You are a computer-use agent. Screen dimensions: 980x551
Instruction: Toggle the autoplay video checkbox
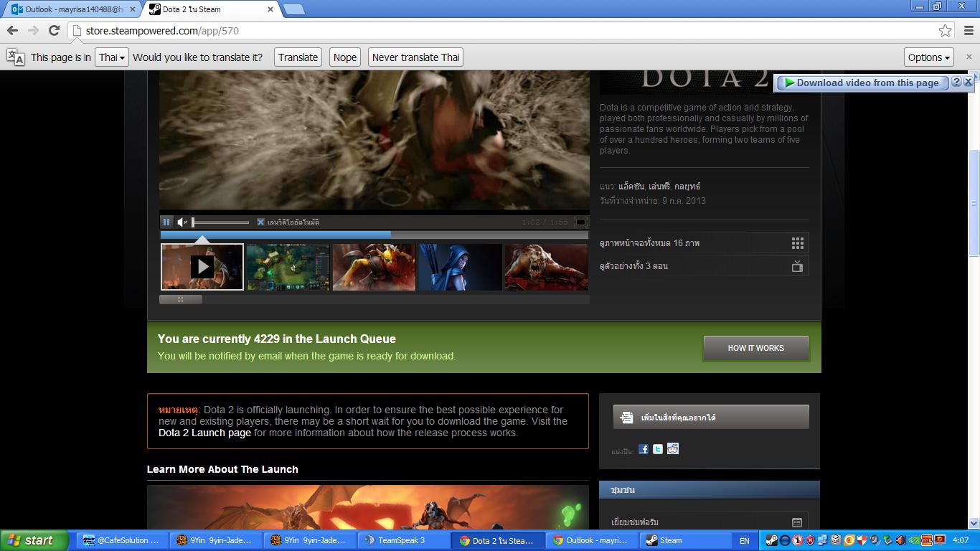click(260, 222)
